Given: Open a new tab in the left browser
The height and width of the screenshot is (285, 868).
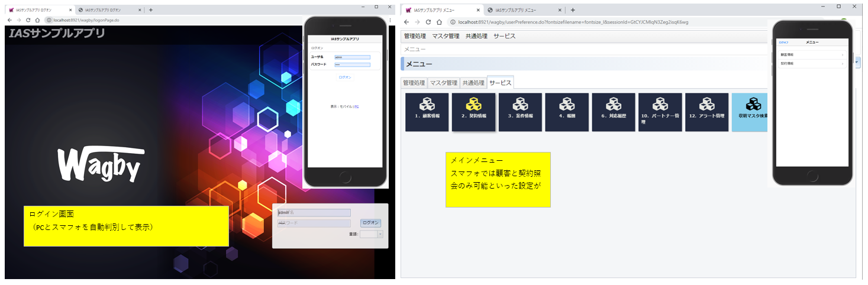Looking at the screenshot, I should (x=151, y=10).
